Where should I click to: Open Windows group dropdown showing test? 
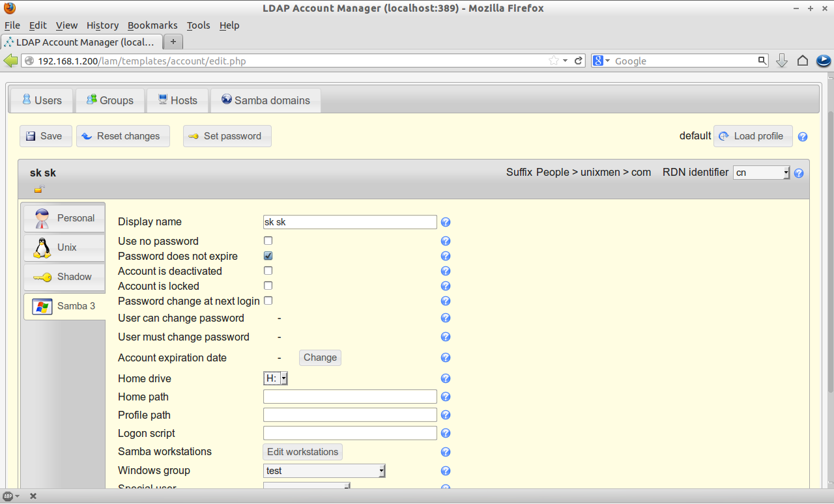[x=324, y=471]
